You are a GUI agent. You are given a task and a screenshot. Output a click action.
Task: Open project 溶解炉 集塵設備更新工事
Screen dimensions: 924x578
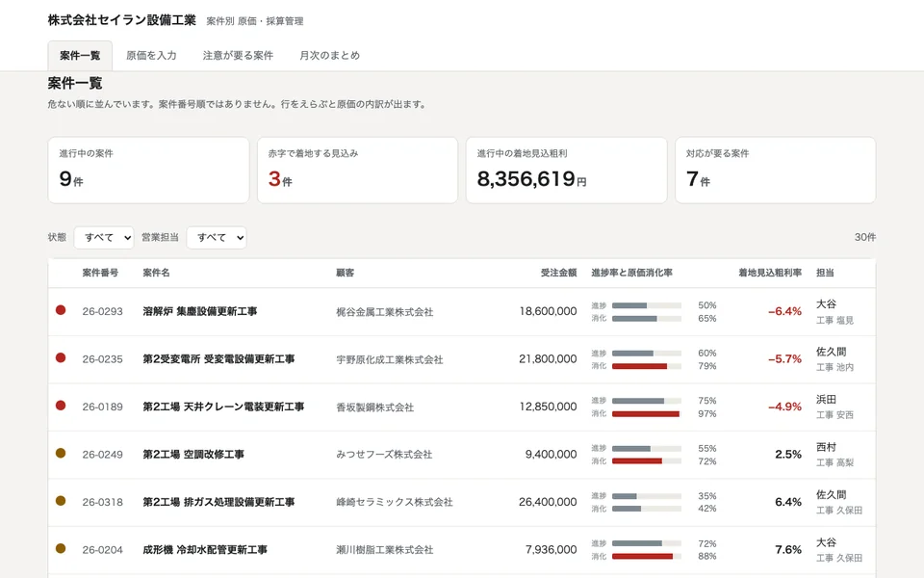[200, 311]
